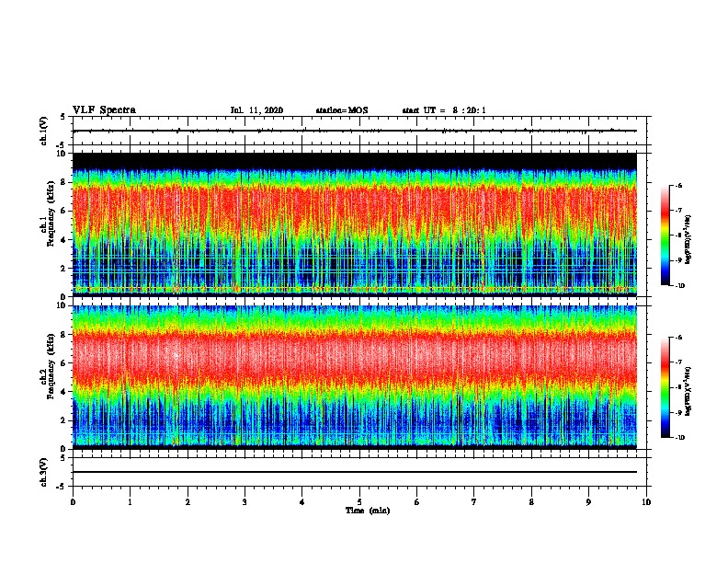
Task: Click the "VLF Spectra" plot title
Action: 105,110
